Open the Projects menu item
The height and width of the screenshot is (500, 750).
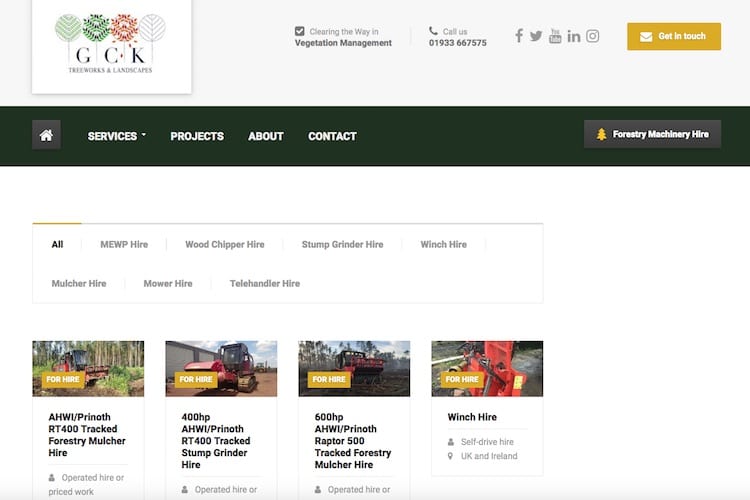coord(197,136)
